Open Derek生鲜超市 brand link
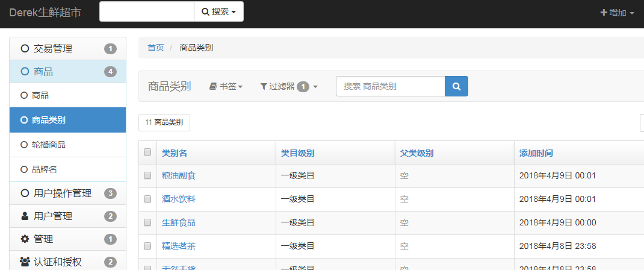644x270 pixels. 45,12
